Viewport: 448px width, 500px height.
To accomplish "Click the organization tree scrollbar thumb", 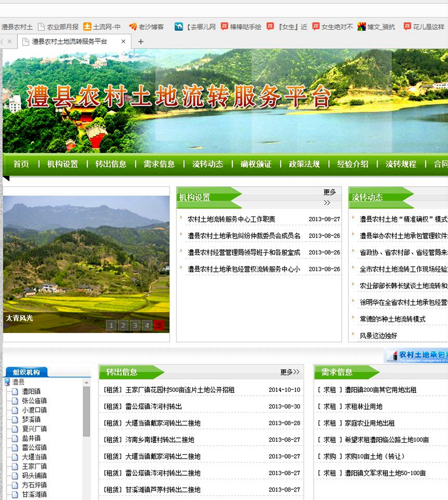I will click(x=86, y=411).
